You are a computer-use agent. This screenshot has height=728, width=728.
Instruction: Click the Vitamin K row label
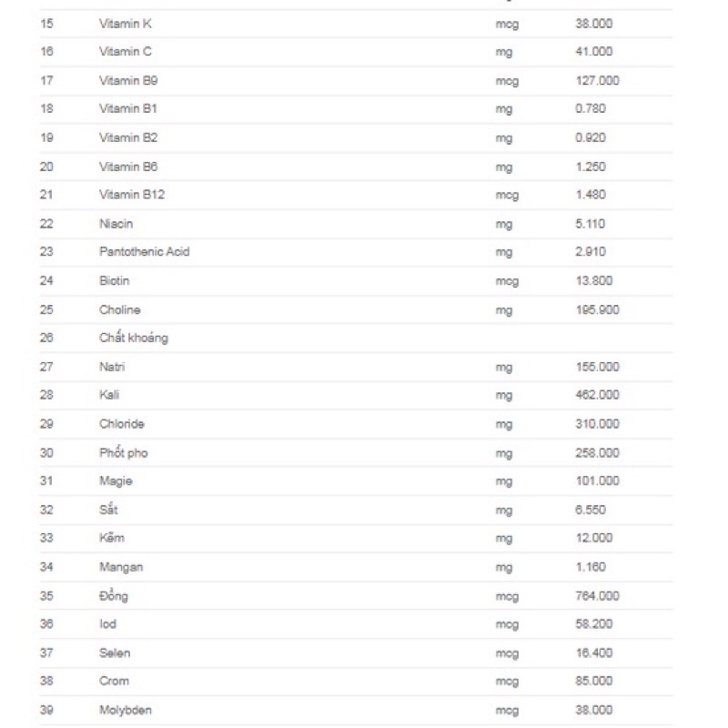pos(126,23)
